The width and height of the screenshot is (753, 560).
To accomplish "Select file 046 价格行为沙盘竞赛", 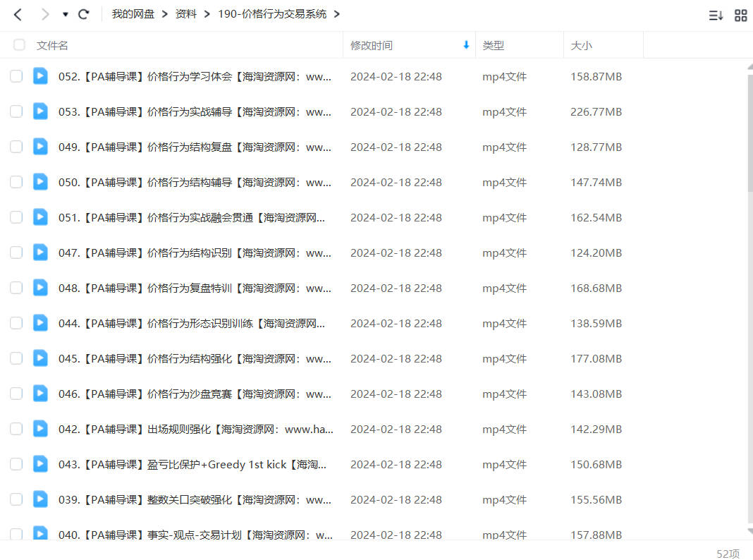I will point(195,394).
